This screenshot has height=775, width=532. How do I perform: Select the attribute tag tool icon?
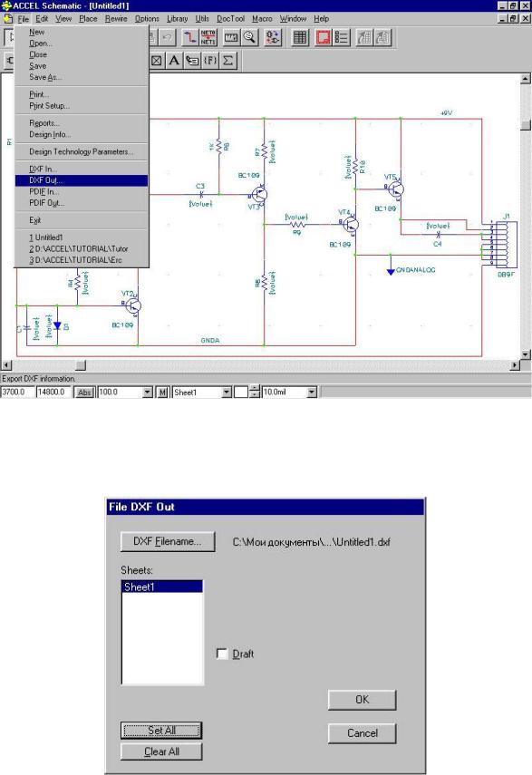coord(192,61)
